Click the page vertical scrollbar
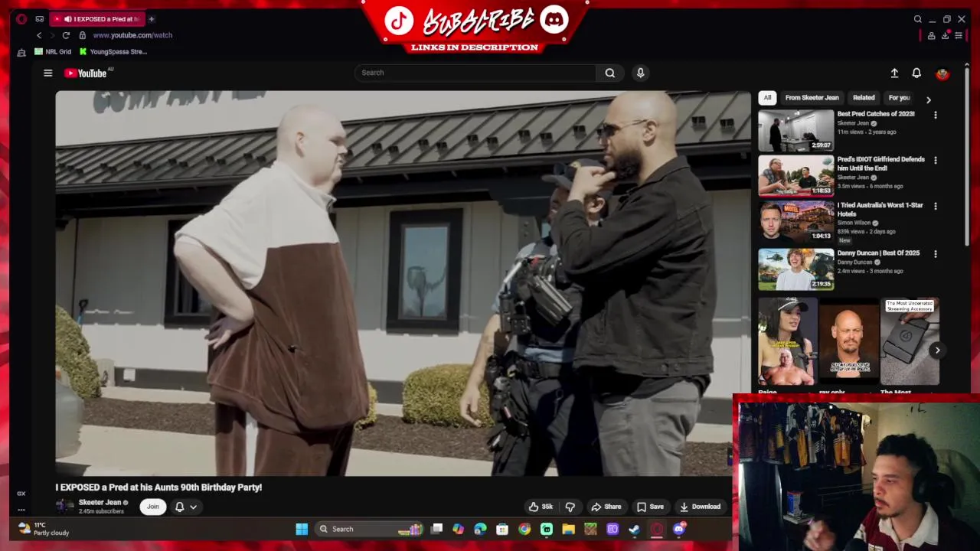Viewport: 980px width, 551px height. pos(968,157)
